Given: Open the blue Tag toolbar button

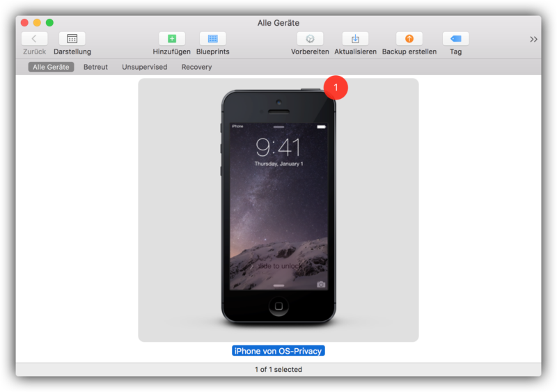Looking at the screenshot, I should point(455,39).
